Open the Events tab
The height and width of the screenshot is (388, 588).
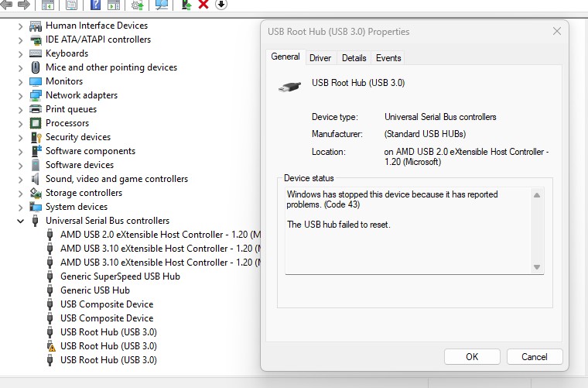pos(388,58)
